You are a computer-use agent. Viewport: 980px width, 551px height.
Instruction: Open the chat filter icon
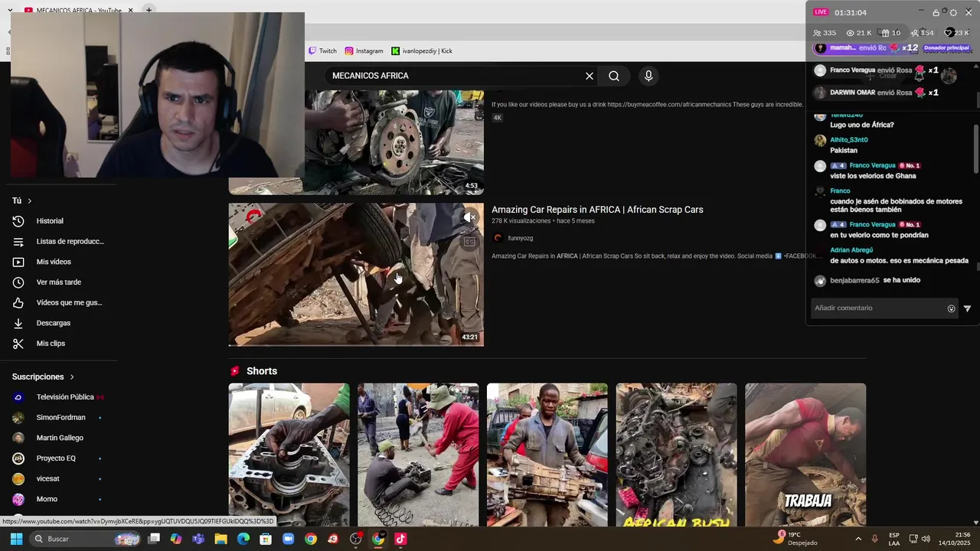point(967,308)
